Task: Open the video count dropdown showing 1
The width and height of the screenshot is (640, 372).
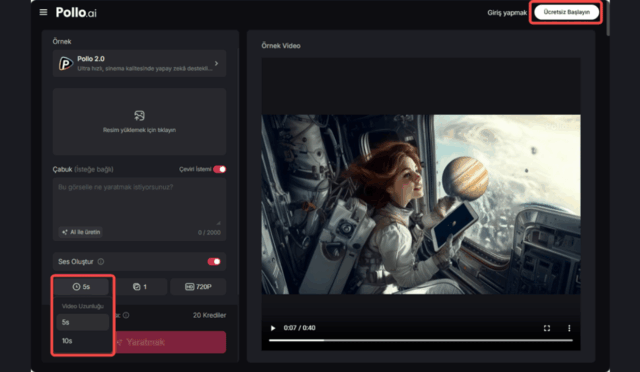Action: click(140, 287)
